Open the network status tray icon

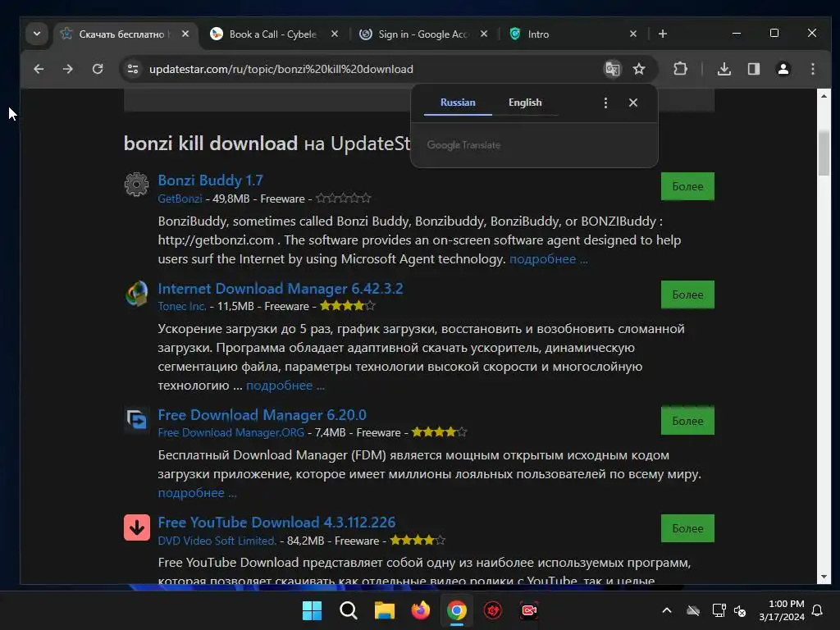[719, 610]
